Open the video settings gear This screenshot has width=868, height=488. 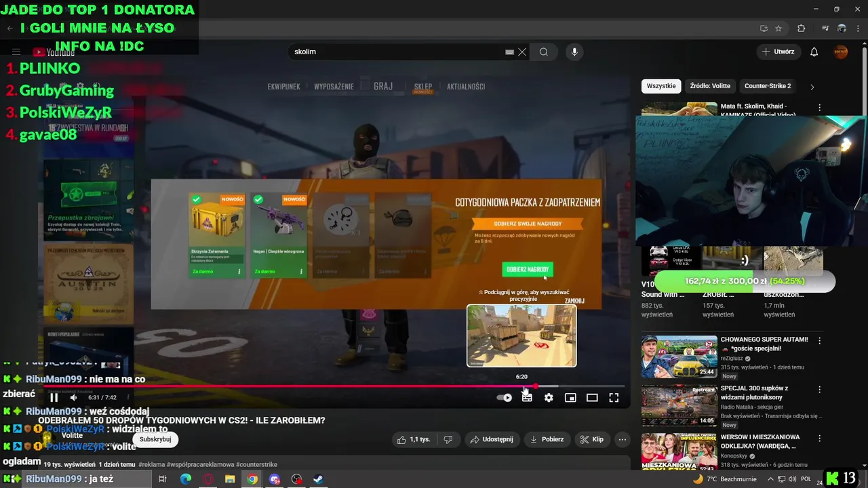(x=549, y=398)
